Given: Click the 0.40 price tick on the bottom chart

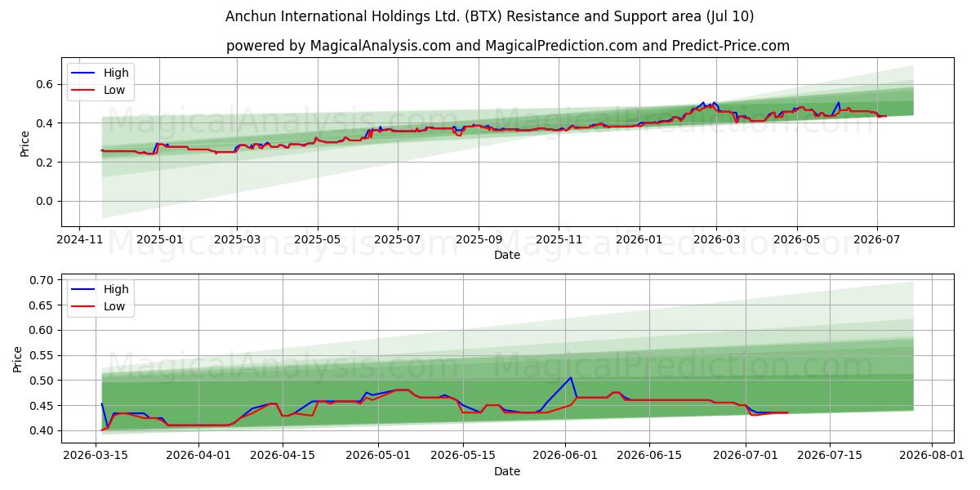Looking at the screenshot, I should coord(42,431).
